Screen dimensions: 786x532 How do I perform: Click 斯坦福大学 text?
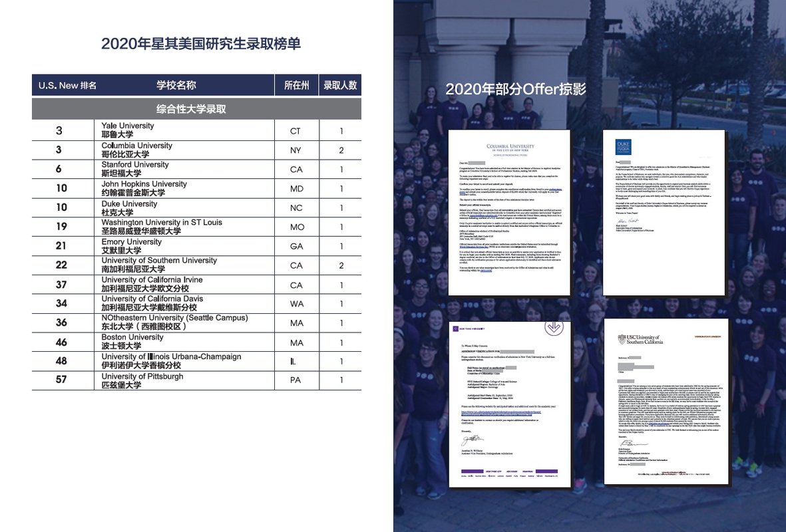tap(121, 173)
